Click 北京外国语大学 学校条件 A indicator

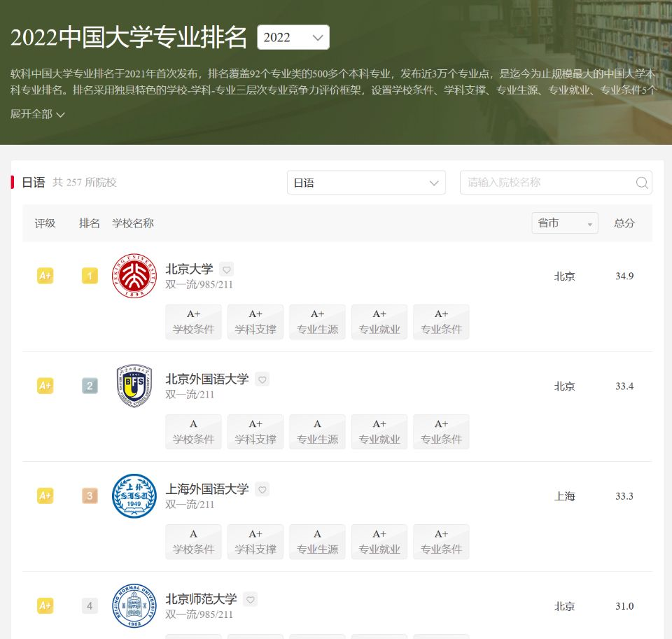coord(193,432)
